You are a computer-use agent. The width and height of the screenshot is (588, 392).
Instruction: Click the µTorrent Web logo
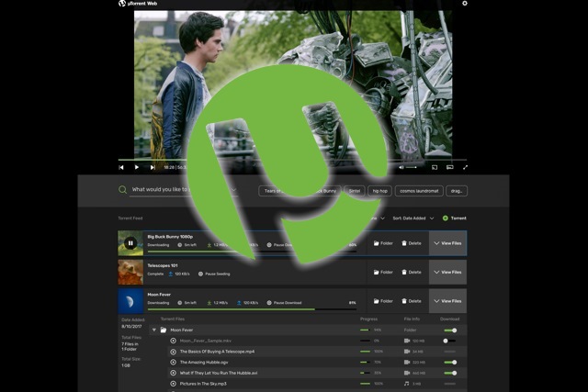point(138,4)
